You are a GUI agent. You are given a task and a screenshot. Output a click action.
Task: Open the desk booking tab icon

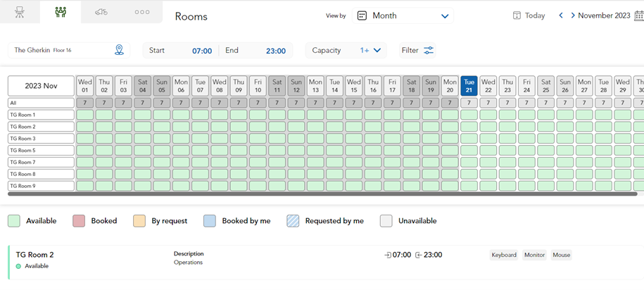coord(19,12)
